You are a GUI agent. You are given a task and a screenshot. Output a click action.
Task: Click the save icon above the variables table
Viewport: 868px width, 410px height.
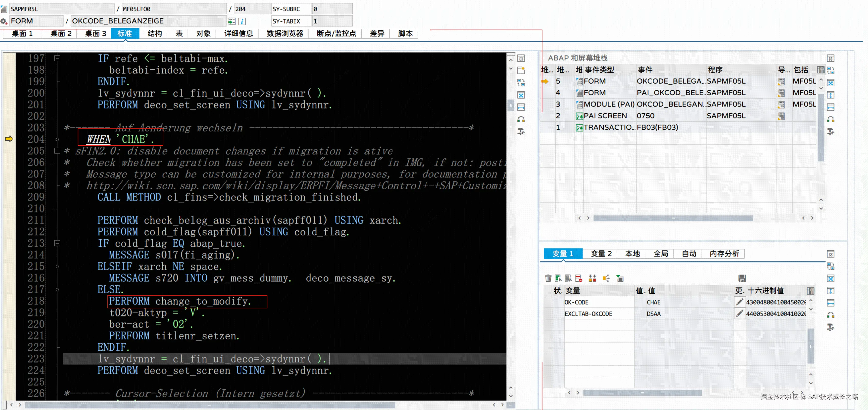pyautogui.click(x=742, y=278)
